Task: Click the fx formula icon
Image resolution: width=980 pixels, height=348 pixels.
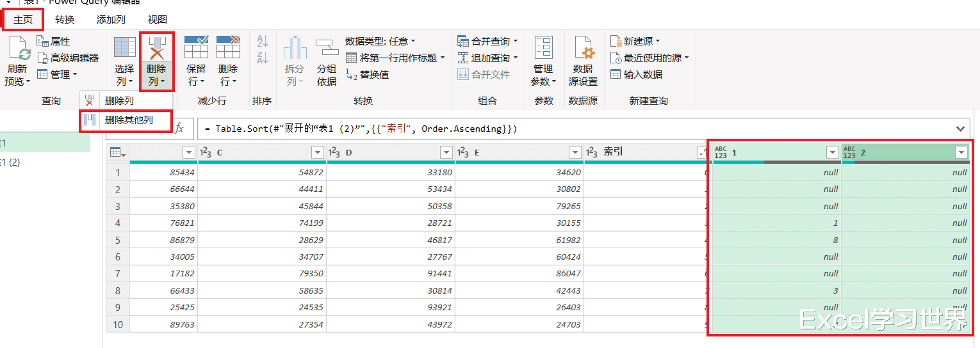Action: click(x=179, y=129)
